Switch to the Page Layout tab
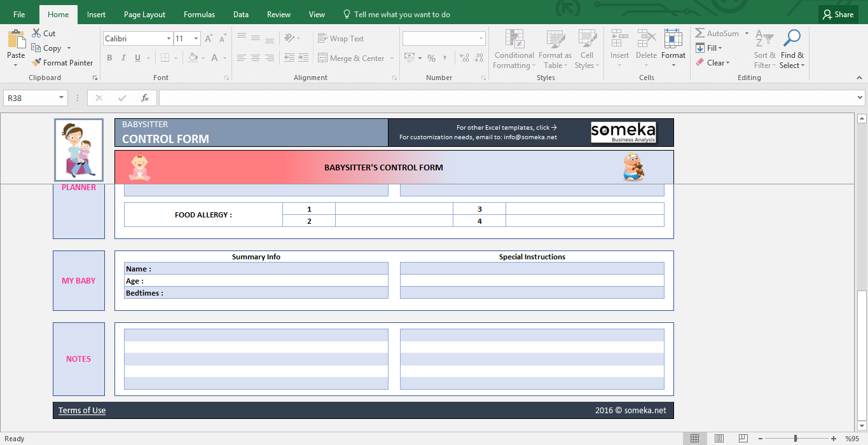868x445 pixels. [x=144, y=15]
